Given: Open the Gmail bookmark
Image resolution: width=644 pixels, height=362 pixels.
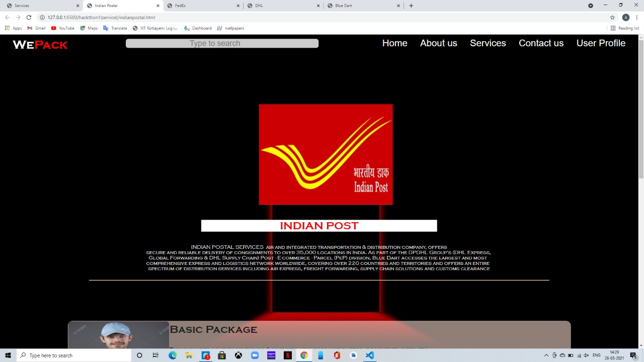Looking at the screenshot, I should (36, 28).
